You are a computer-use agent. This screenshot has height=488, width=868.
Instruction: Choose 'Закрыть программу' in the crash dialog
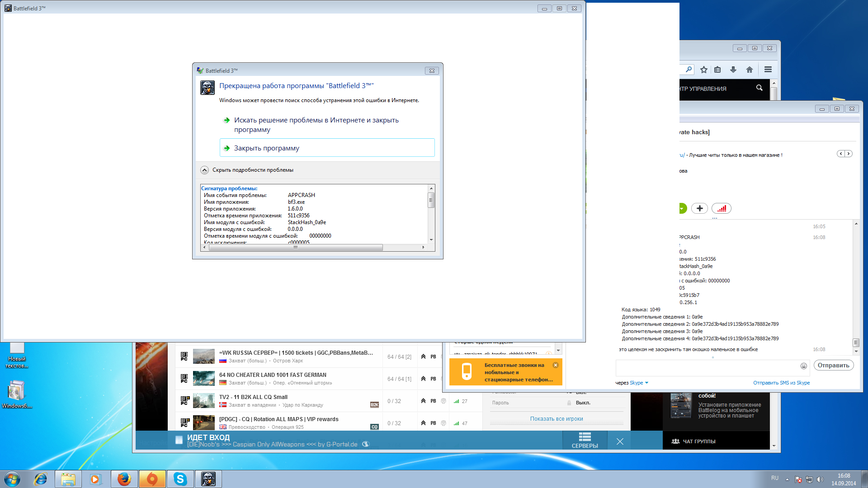(x=327, y=148)
